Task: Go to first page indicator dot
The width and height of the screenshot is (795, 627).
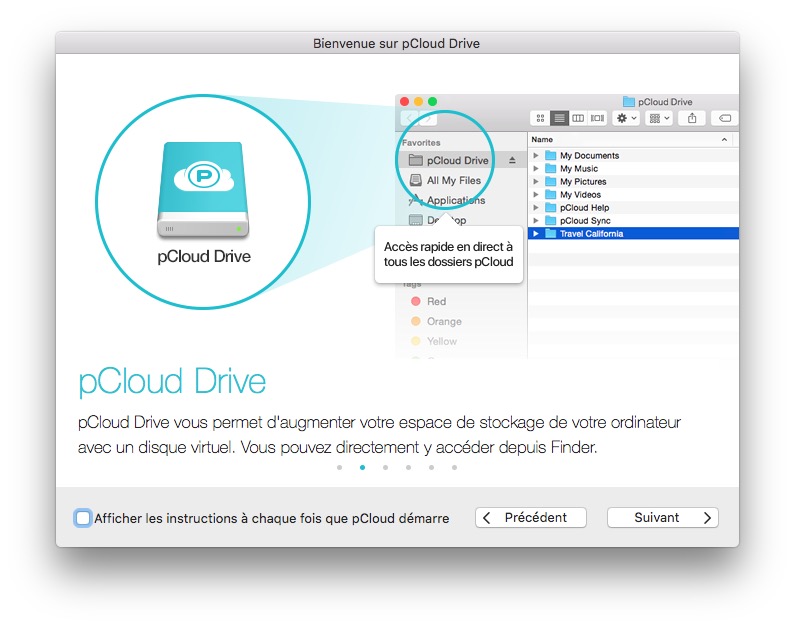Action: [x=339, y=467]
